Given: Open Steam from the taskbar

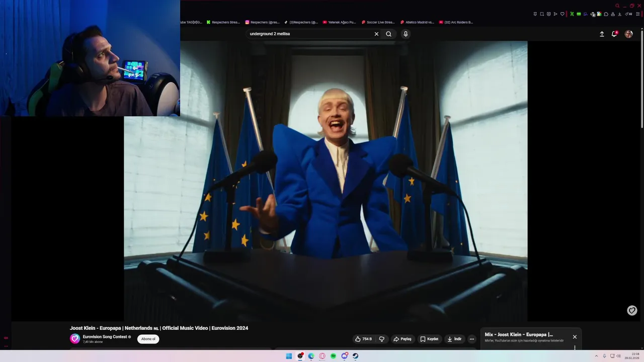Looking at the screenshot, I should [x=355, y=356].
